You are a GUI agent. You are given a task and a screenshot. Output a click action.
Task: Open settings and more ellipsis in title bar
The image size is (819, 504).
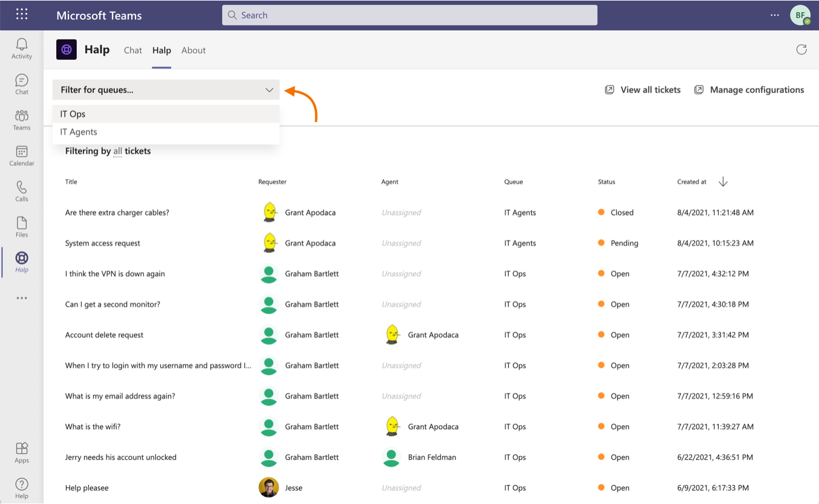(x=775, y=15)
